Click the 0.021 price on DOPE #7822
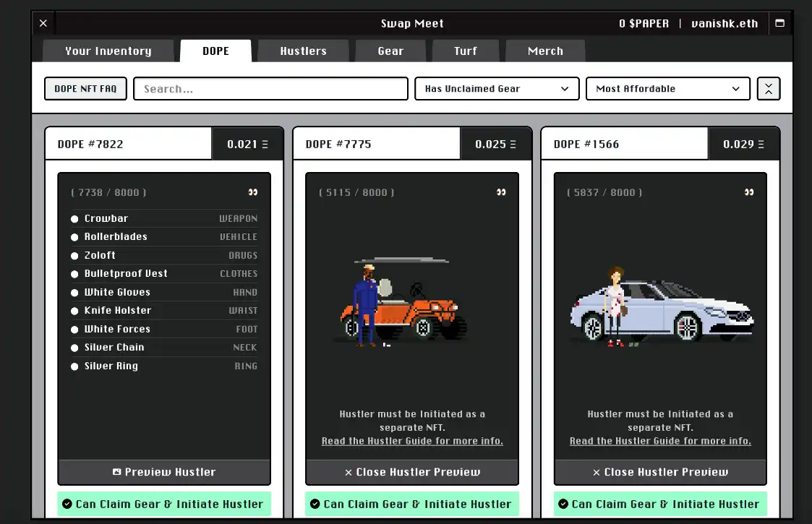The height and width of the screenshot is (524, 812). [247, 144]
